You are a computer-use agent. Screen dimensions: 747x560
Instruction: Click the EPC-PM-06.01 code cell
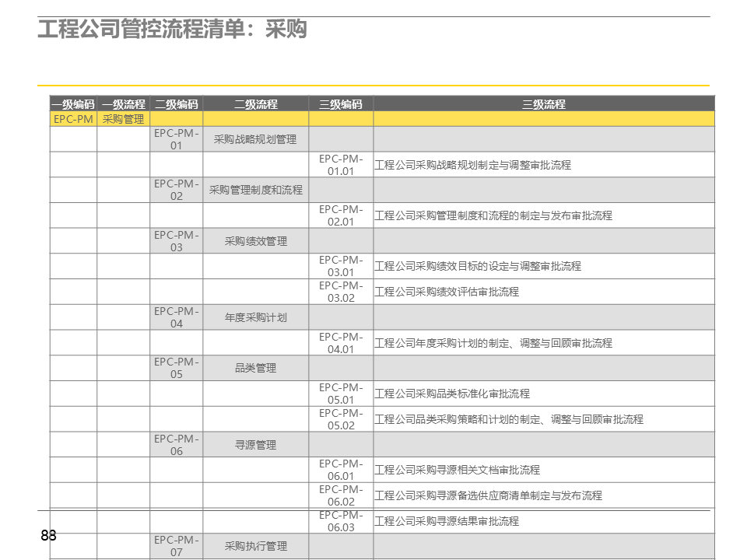[x=341, y=470]
